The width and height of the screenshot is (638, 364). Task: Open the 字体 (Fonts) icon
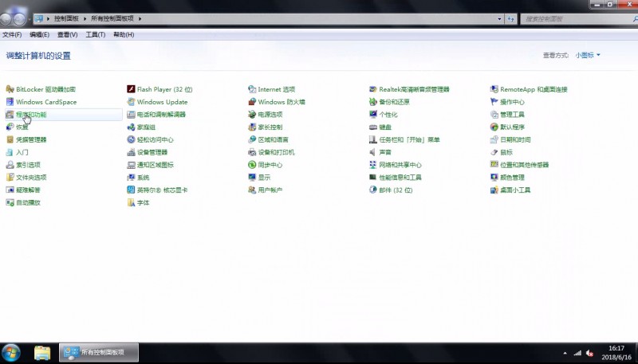pyautogui.click(x=131, y=203)
